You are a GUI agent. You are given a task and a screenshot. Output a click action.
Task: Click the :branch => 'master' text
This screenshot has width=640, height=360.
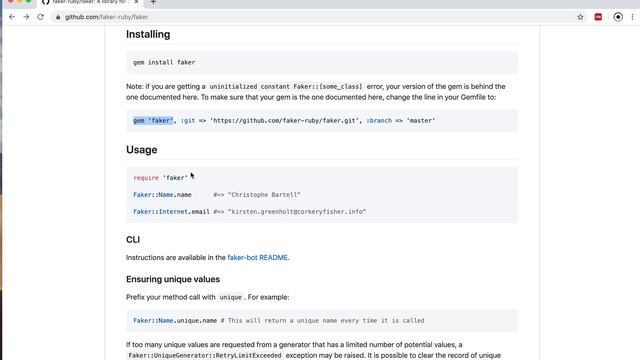point(400,120)
